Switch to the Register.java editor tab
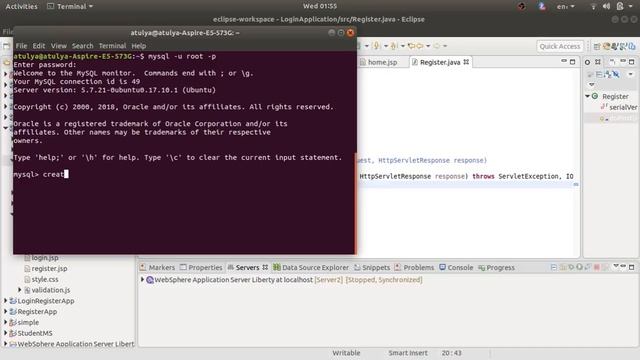The width and height of the screenshot is (640, 360). (440, 62)
